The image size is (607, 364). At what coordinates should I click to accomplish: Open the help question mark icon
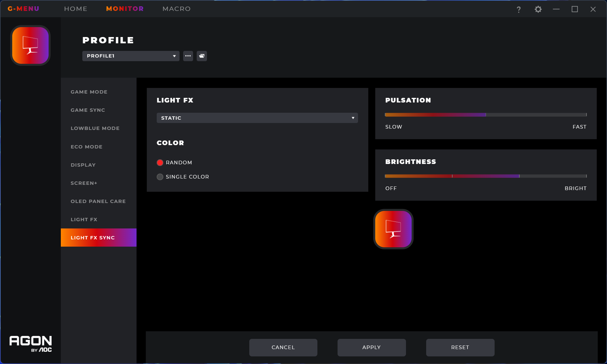[518, 9]
